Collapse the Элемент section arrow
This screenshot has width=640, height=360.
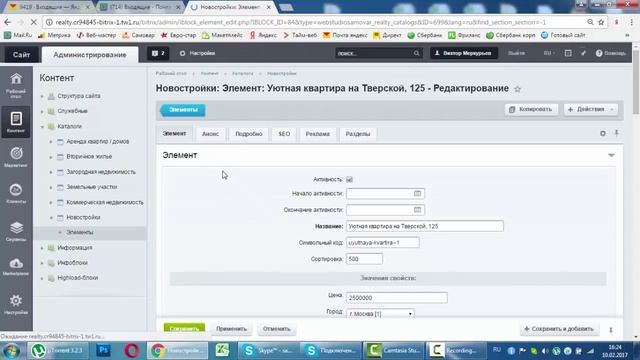[x=611, y=155]
